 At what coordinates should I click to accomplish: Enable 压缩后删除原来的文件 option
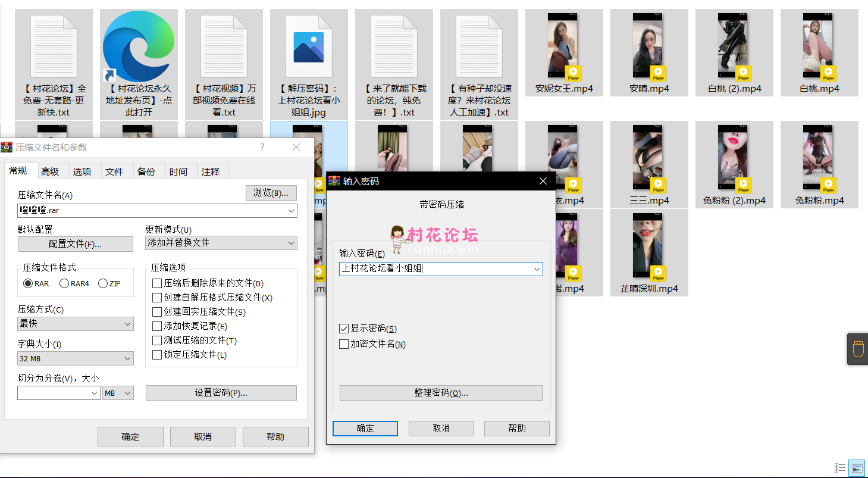(x=157, y=283)
